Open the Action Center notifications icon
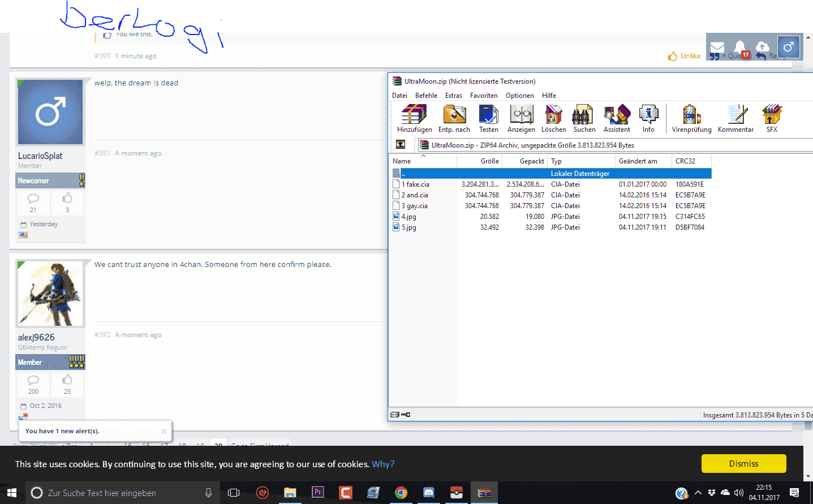Screen dimensions: 813x504 click(x=794, y=493)
